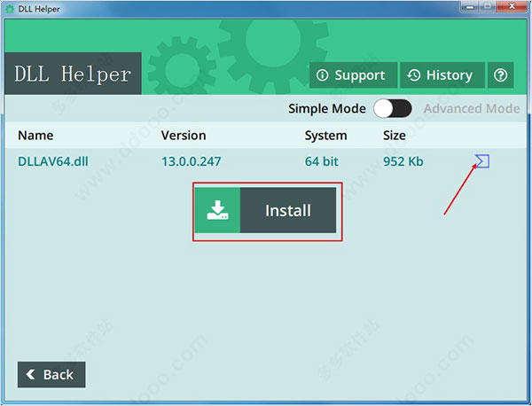
Task: Click the 64 bit system value
Action: (321, 161)
